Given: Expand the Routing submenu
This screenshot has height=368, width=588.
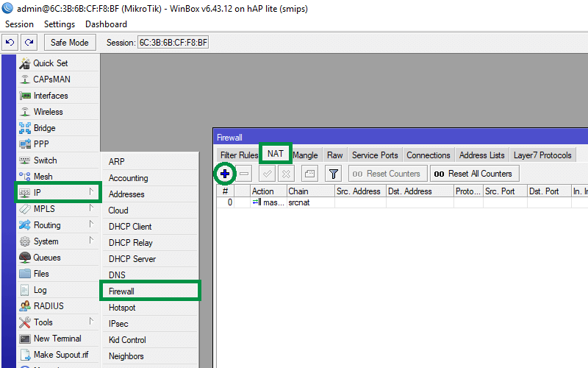Looking at the screenshot, I should pyautogui.click(x=58, y=225).
